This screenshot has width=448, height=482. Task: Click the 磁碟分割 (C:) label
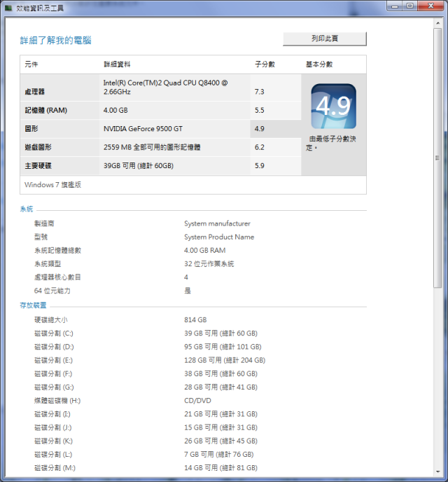point(54,333)
